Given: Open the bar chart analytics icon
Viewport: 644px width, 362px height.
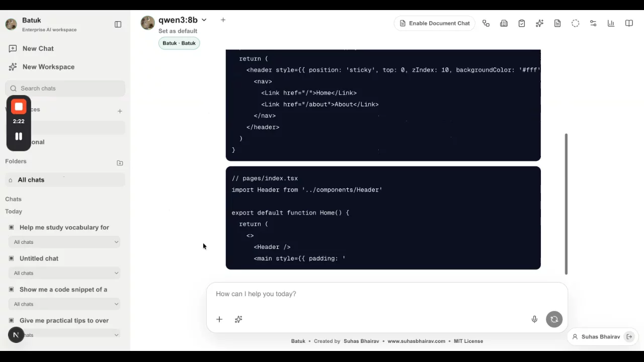Looking at the screenshot, I should coord(611,23).
